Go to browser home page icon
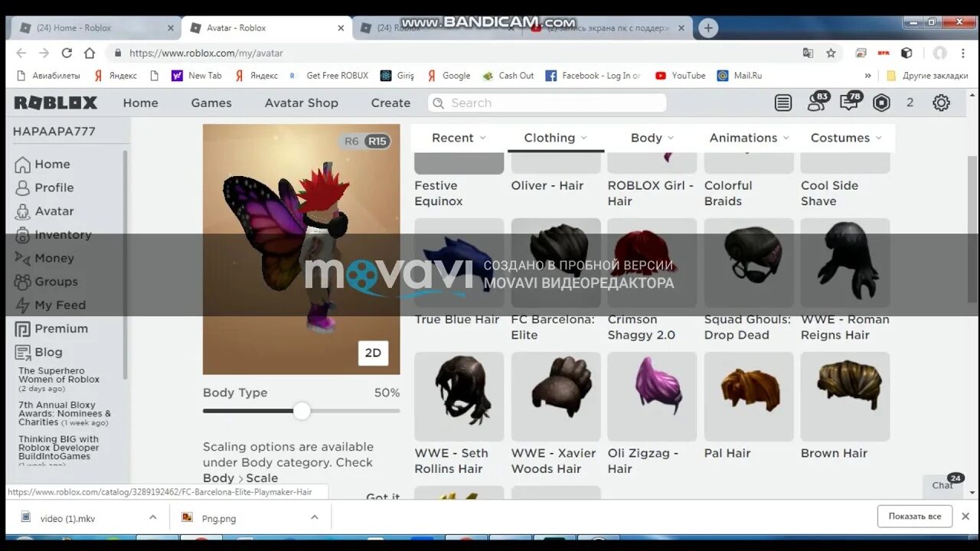Image resolution: width=980 pixels, height=551 pixels. (x=90, y=53)
